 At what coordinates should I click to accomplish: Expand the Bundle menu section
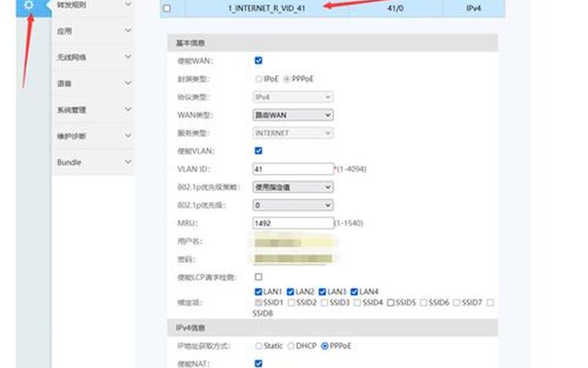pyautogui.click(x=93, y=162)
